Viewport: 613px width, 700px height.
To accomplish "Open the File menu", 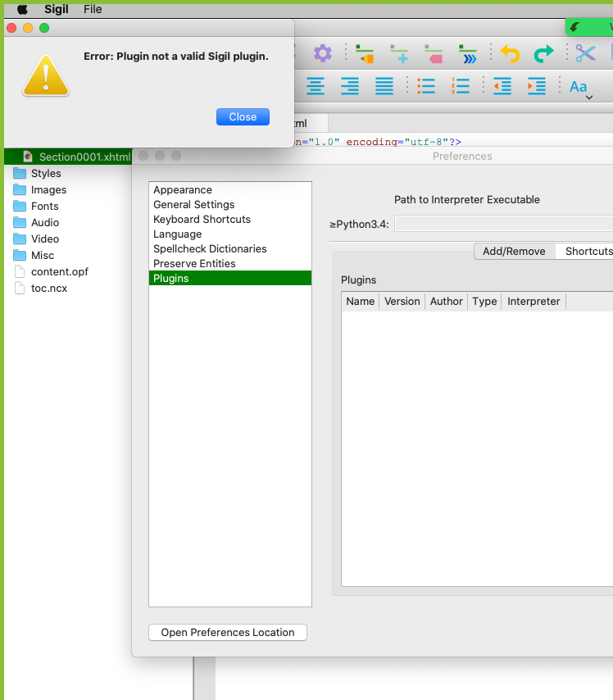I will (x=93, y=9).
